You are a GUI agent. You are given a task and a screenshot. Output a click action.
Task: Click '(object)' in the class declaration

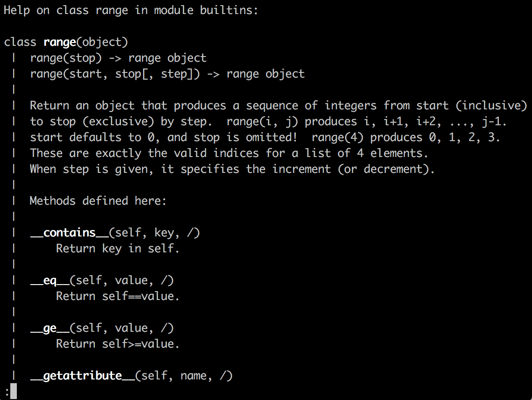(x=102, y=42)
